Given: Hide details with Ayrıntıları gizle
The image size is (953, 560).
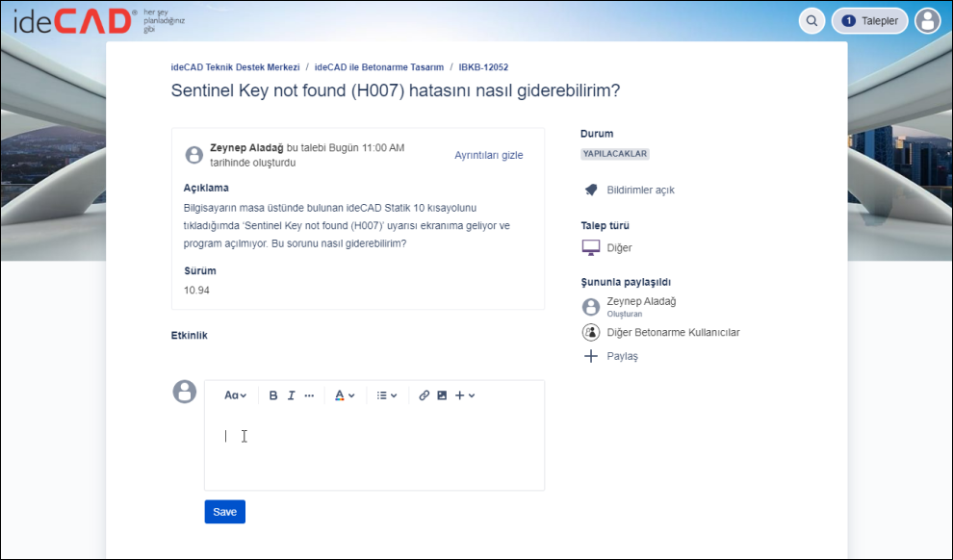Looking at the screenshot, I should click(488, 155).
